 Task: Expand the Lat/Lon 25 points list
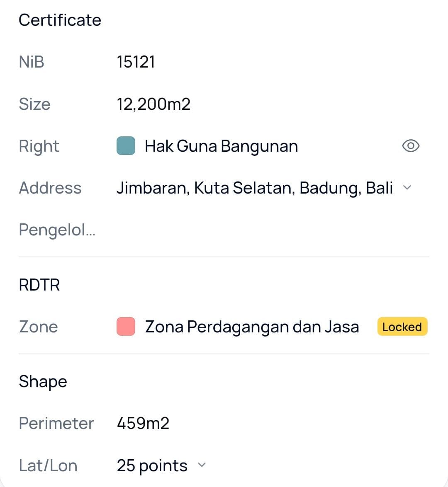click(x=202, y=465)
